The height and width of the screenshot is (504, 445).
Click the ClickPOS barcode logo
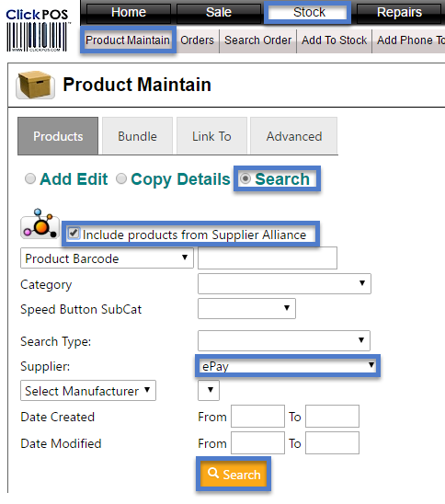(37, 30)
